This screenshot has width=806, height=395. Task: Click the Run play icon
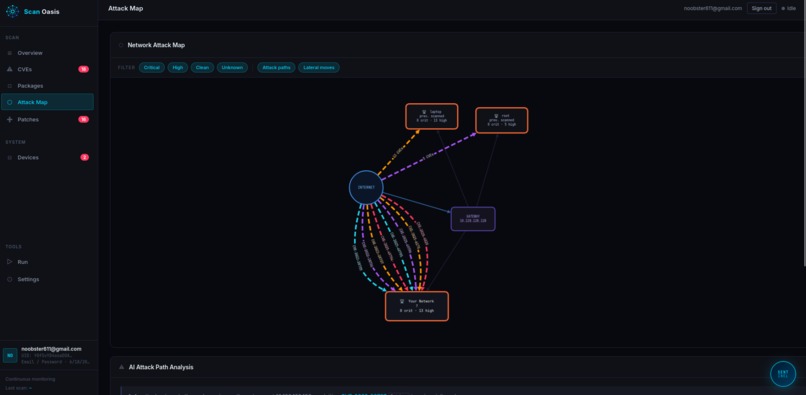[x=10, y=262]
